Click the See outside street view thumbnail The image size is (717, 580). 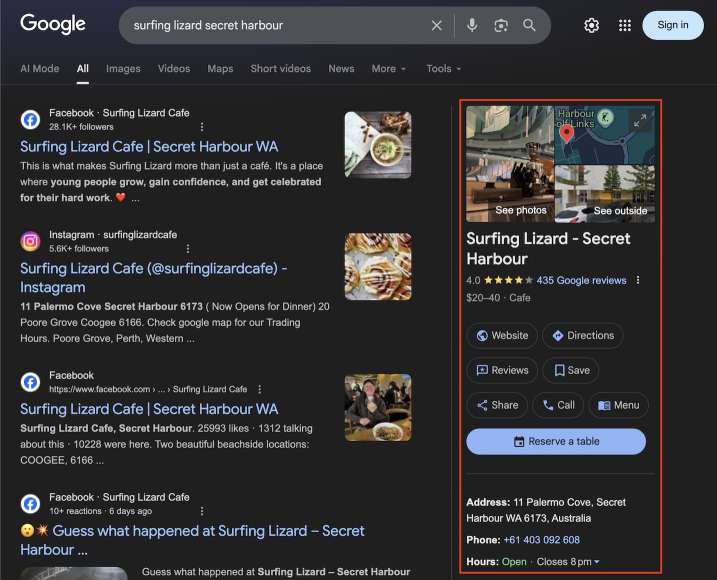click(x=605, y=194)
